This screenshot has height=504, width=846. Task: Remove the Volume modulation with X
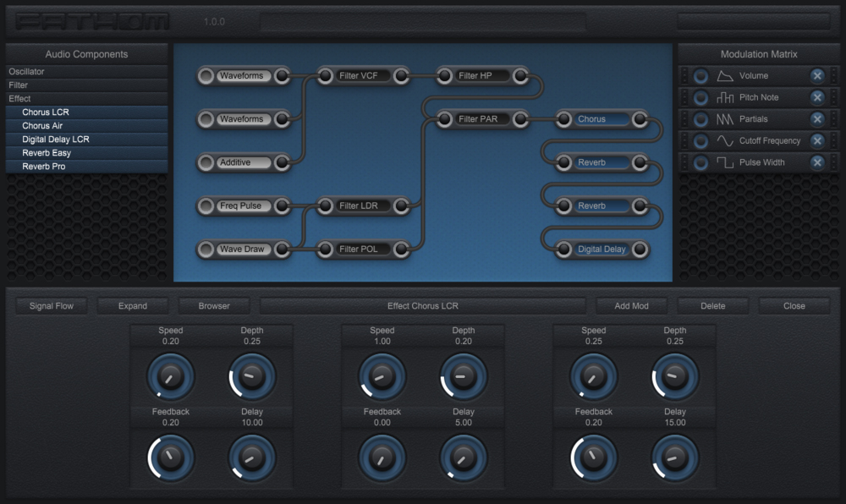(817, 76)
